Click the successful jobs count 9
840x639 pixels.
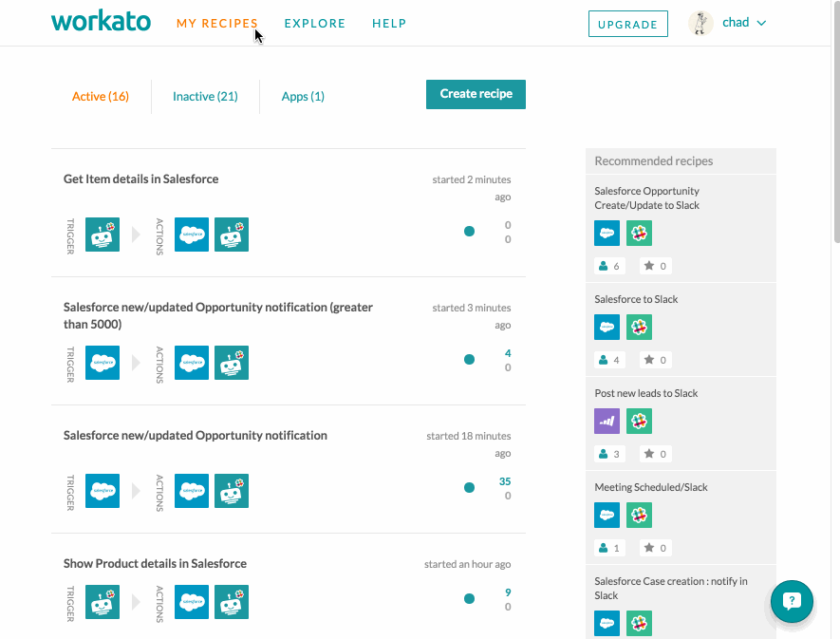click(508, 592)
